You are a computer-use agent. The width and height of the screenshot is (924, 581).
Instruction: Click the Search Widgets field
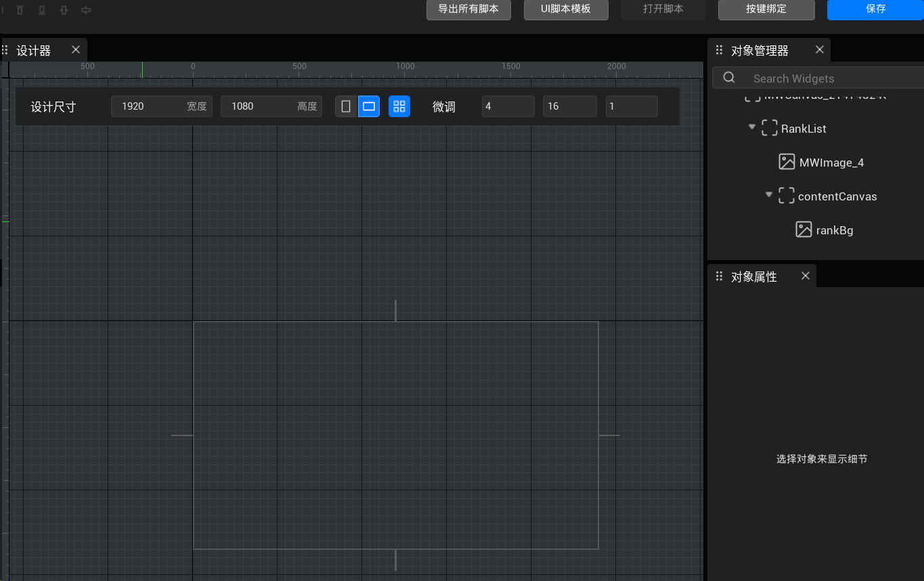pos(819,78)
